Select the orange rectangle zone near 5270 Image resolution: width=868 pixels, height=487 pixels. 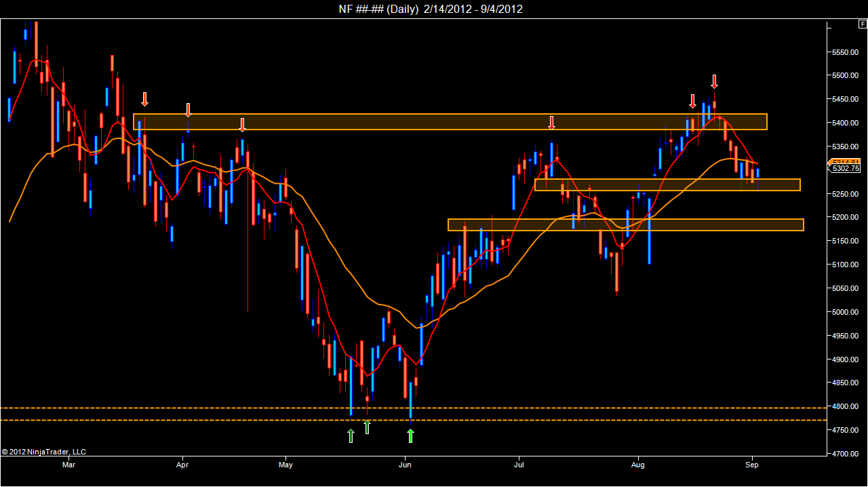point(667,184)
